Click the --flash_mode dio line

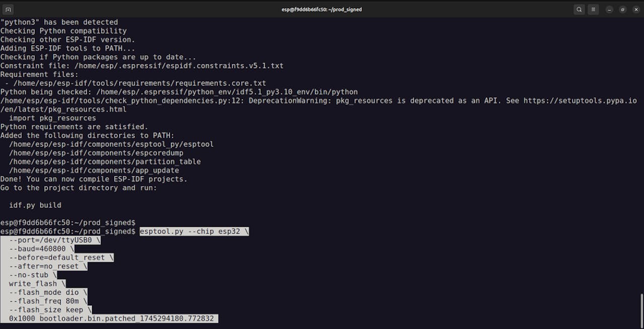click(x=48, y=292)
